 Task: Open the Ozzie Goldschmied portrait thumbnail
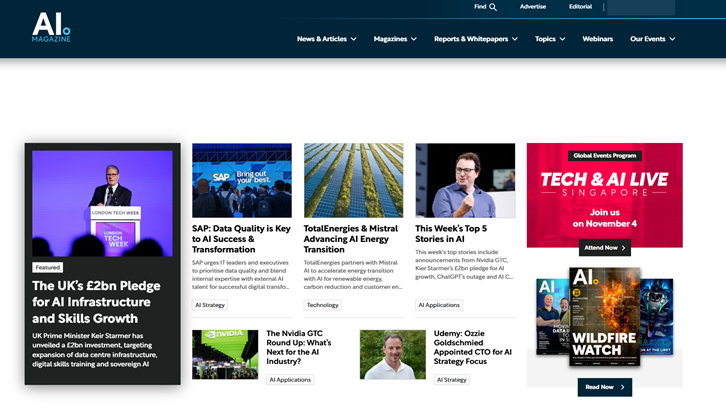pos(393,354)
